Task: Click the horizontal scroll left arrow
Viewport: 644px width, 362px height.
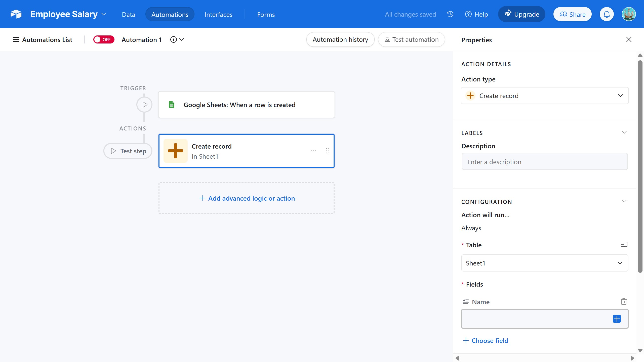Action: coord(457,358)
